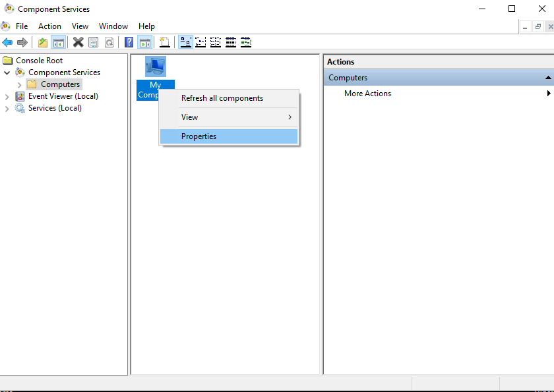Click the Up one level folder icon
The image size is (554, 392).
pos(43,42)
